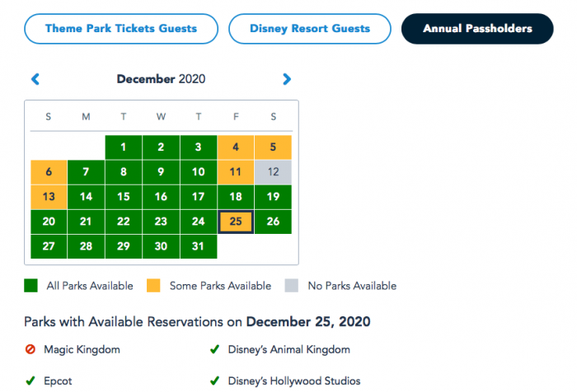This screenshot has height=392, width=577.
Task: Select the Theme Park Tickets Guests tab
Action: tap(121, 29)
